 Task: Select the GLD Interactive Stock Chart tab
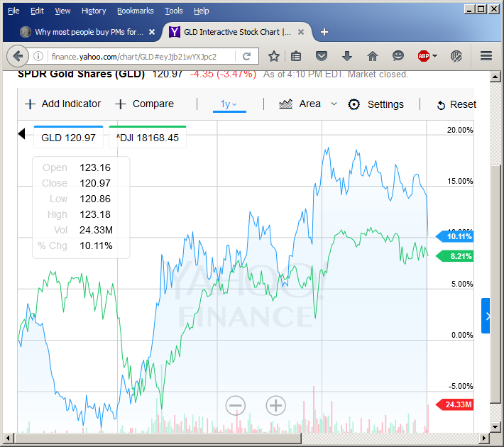coord(236,32)
